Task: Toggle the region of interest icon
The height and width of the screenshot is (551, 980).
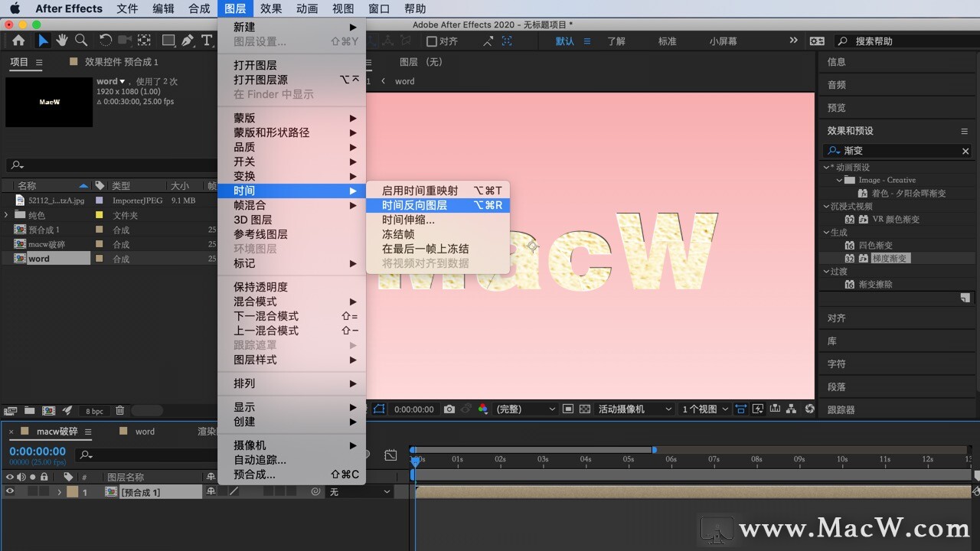Action: [568, 409]
